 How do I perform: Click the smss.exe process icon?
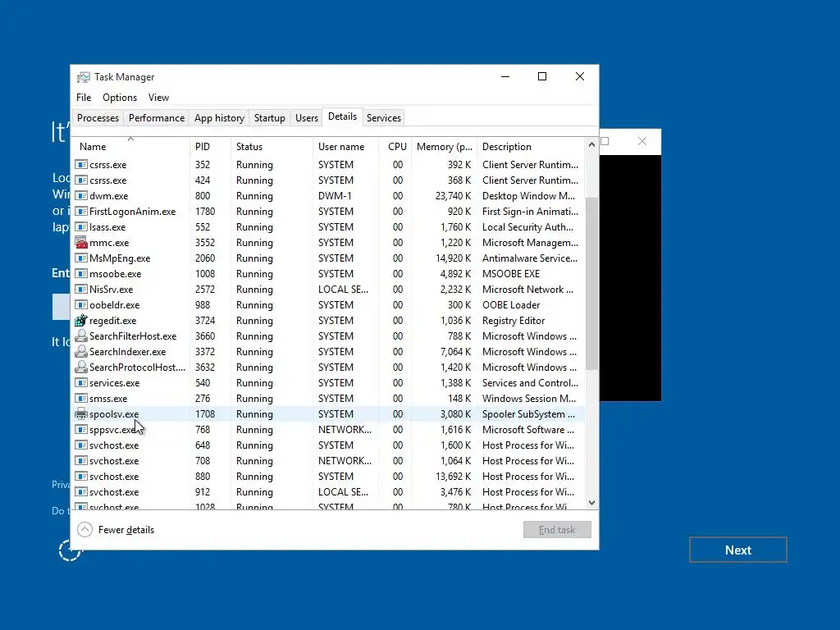pos(81,398)
